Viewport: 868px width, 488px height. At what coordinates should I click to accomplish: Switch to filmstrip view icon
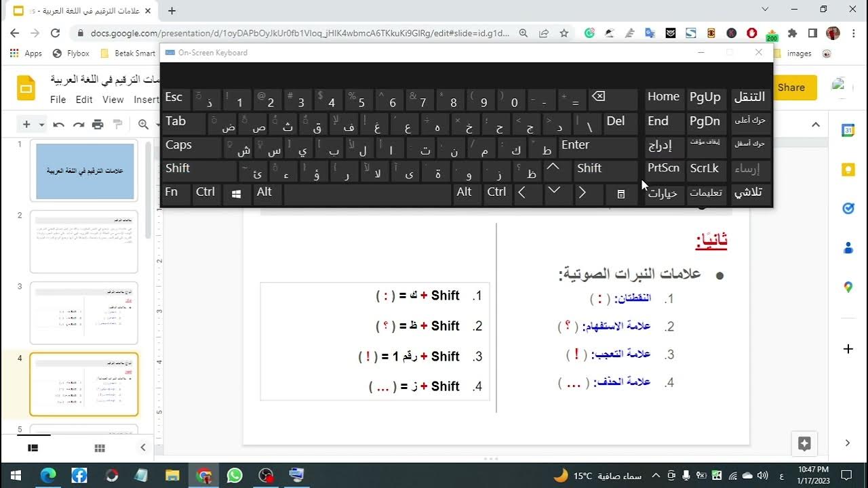33,448
